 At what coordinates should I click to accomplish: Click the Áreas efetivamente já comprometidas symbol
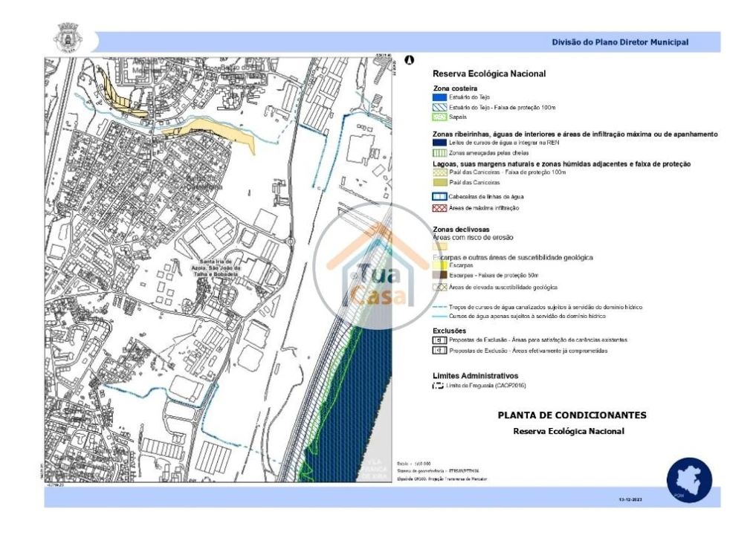click(x=440, y=351)
